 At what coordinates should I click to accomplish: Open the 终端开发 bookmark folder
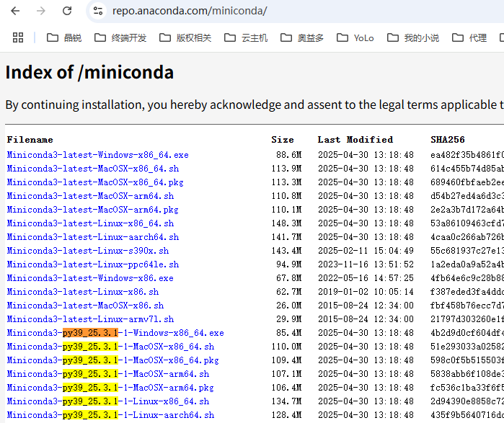120,38
